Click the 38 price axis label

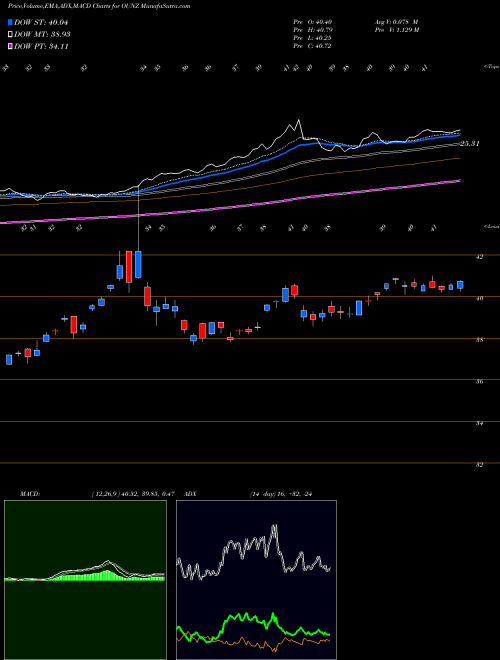click(480, 340)
